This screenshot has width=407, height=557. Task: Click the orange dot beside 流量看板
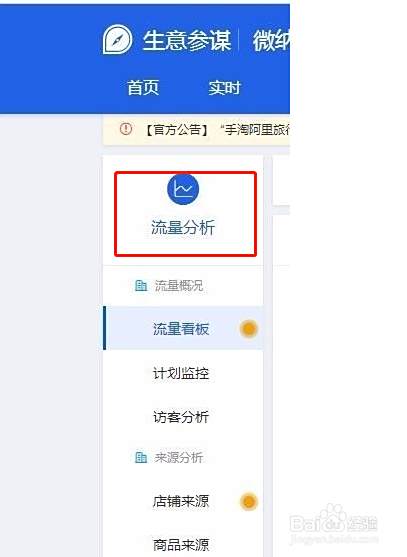249,329
